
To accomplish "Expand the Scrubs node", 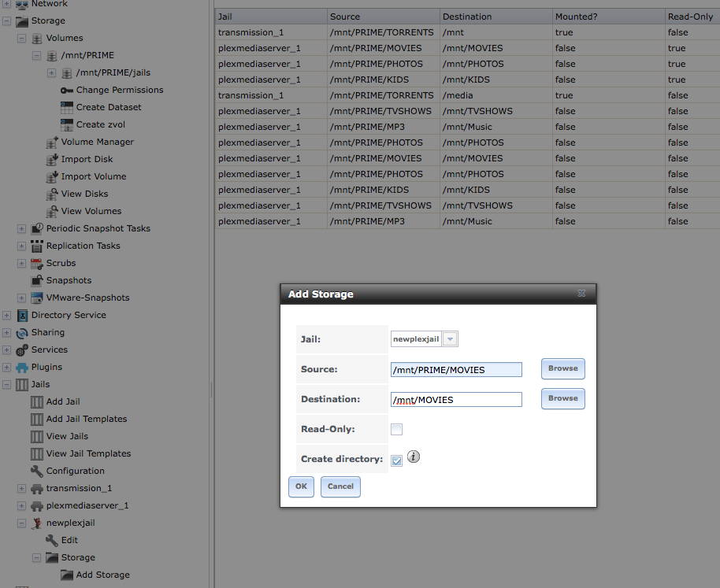I will [21, 263].
